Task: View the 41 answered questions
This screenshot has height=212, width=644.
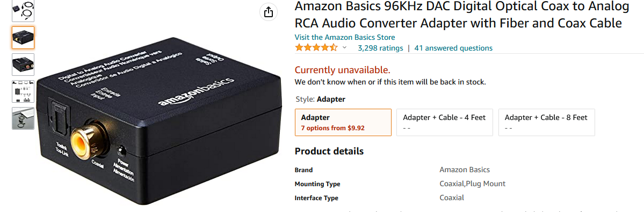Action: pos(453,48)
